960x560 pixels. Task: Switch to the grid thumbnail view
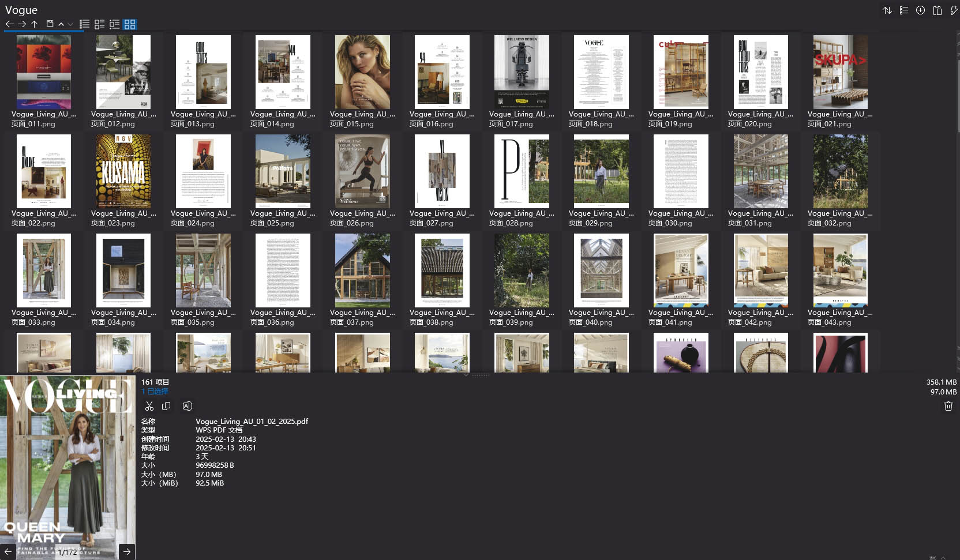[x=130, y=24]
